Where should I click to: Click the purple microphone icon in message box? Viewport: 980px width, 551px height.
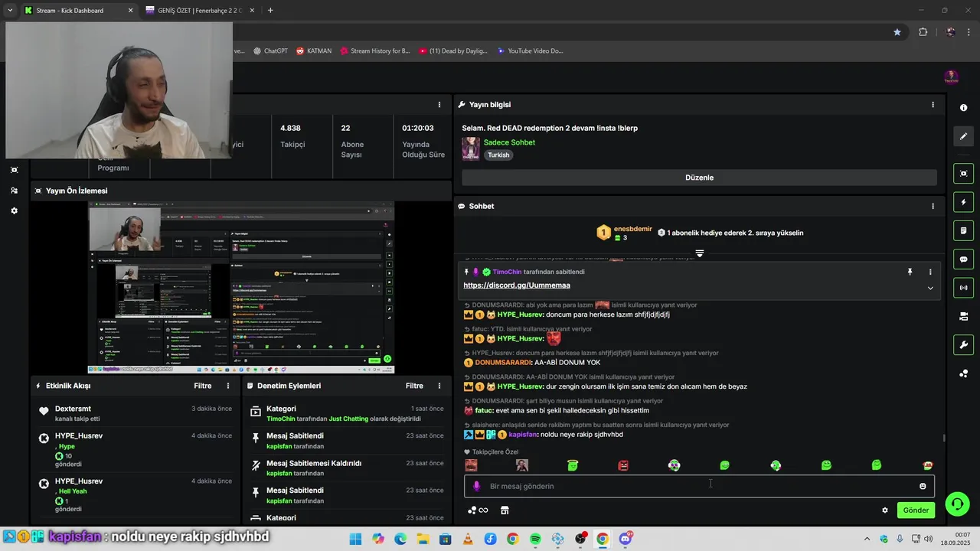pyautogui.click(x=476, y=486)
